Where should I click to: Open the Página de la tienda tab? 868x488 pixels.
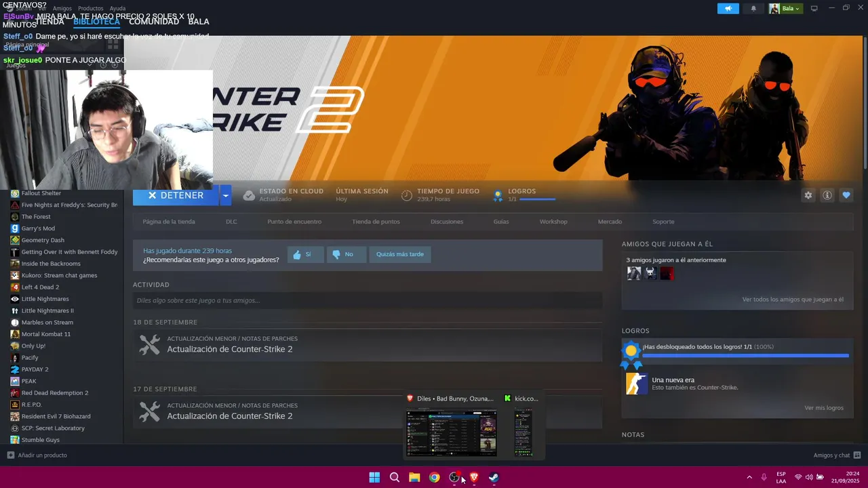(169, 222)
